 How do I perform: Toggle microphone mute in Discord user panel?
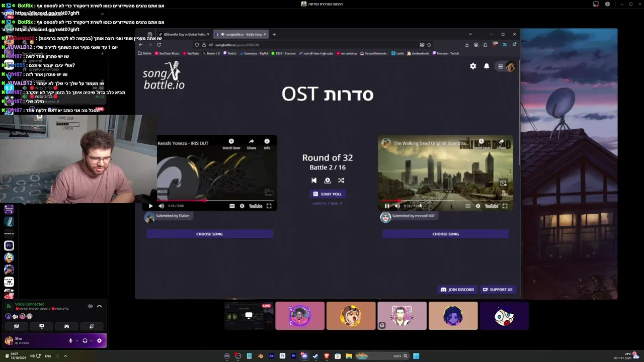click(71, 341)
